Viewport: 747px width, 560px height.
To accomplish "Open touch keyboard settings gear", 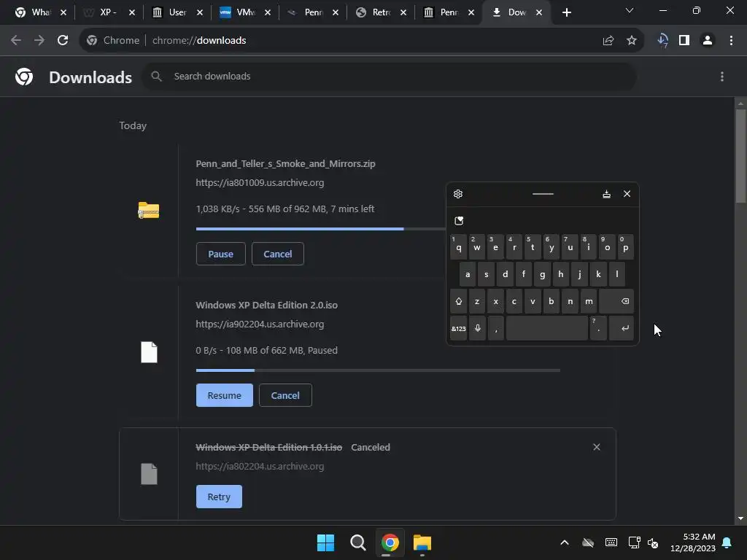I will [458, 194].
